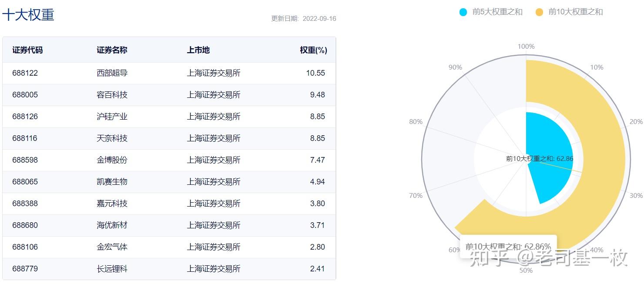Image resolution: width=644 pixels, height=284 pixels.
Task: Click the 前10大权重之和: 62.86% tooltip
Action: click(508, 247)
